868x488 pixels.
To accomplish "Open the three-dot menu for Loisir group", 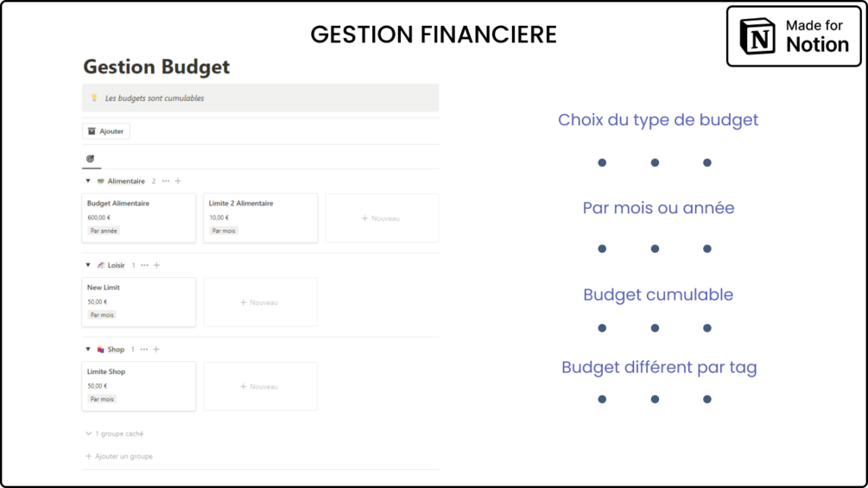I will point(144,265).
